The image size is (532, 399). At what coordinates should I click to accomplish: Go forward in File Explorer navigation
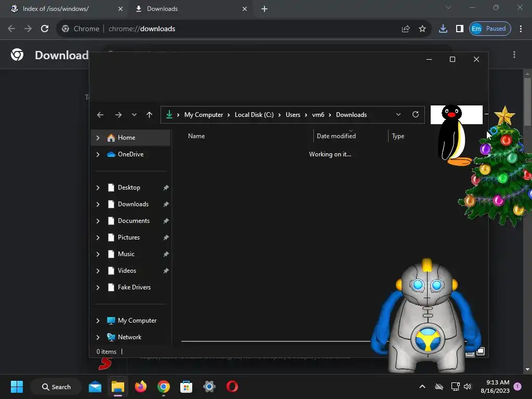tap(118, 115)
